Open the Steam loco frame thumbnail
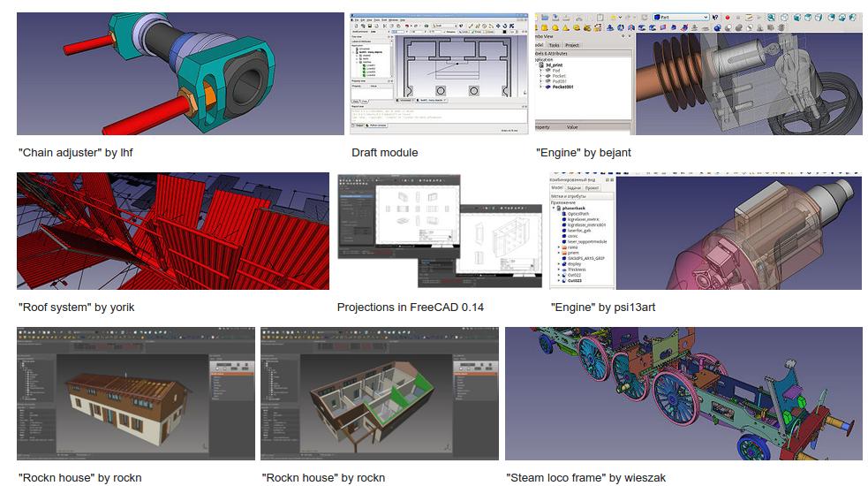 (x=683, y=393)
